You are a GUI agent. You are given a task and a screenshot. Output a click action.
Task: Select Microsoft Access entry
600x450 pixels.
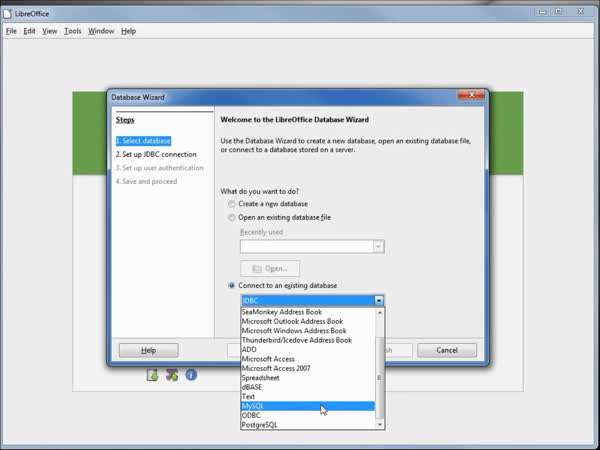tap(308, 359)
